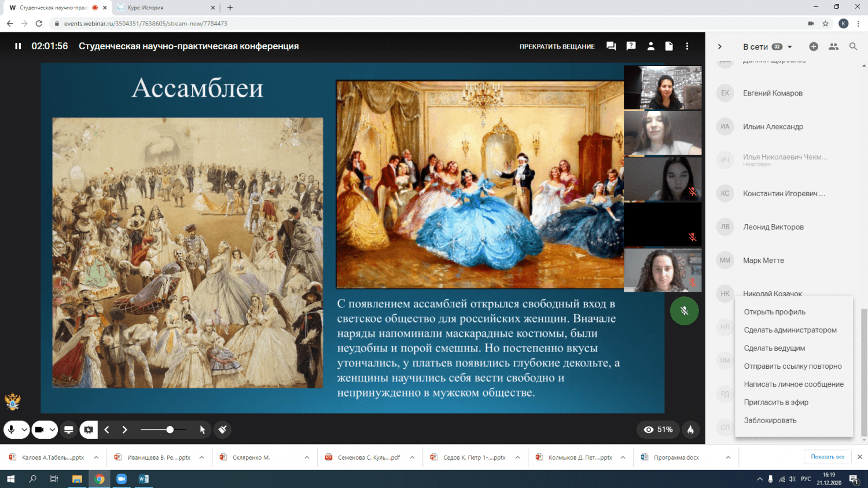
Task: Advance to the next slide
Action: tap(124, 430)
